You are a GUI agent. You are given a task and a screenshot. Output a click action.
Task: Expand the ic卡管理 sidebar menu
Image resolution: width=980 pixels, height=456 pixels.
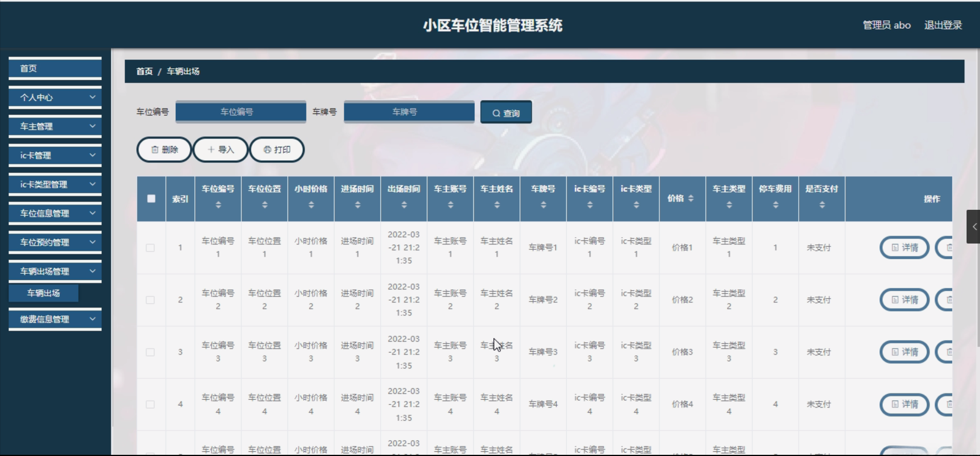pyautogui.click(x=55, y=155)
